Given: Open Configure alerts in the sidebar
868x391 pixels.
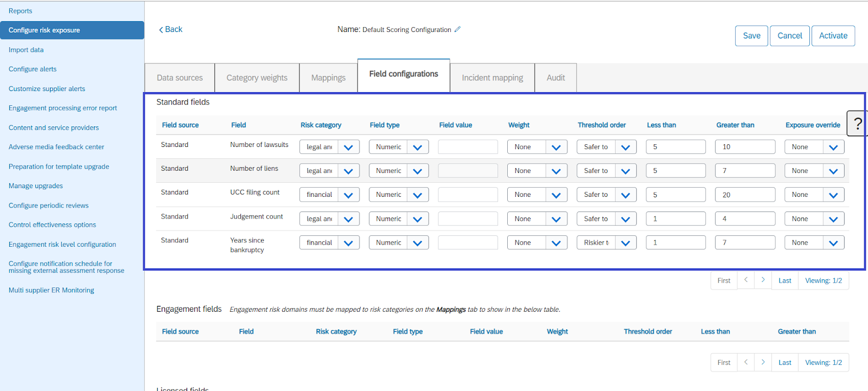Looking at the screenshot, I should coord(33,69).
